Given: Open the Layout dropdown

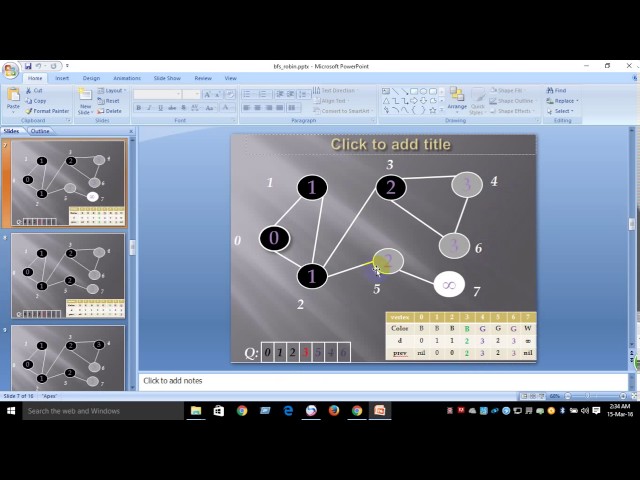Looking at the screenshot, I should 112,91.
